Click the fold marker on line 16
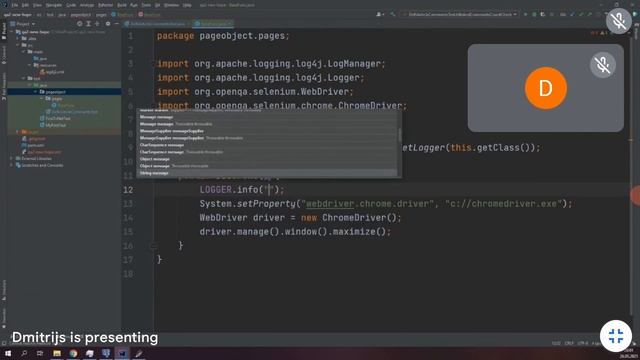 click(153, 246)
